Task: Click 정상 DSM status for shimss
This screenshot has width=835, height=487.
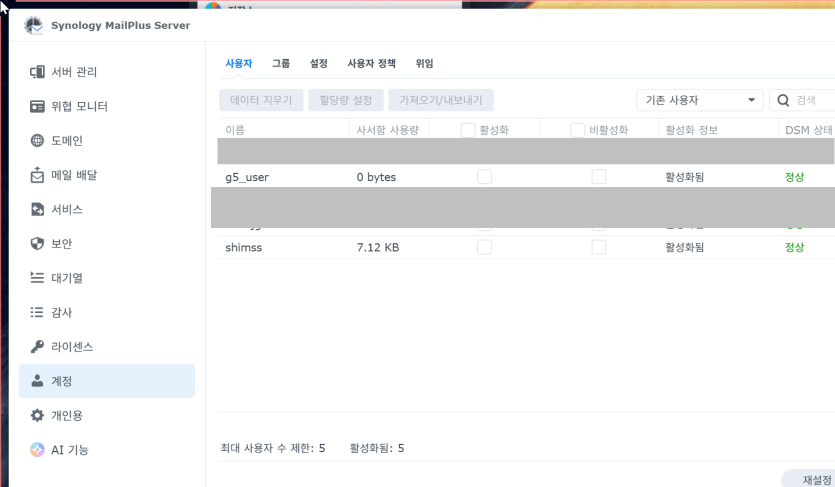Action: (794, 247)
